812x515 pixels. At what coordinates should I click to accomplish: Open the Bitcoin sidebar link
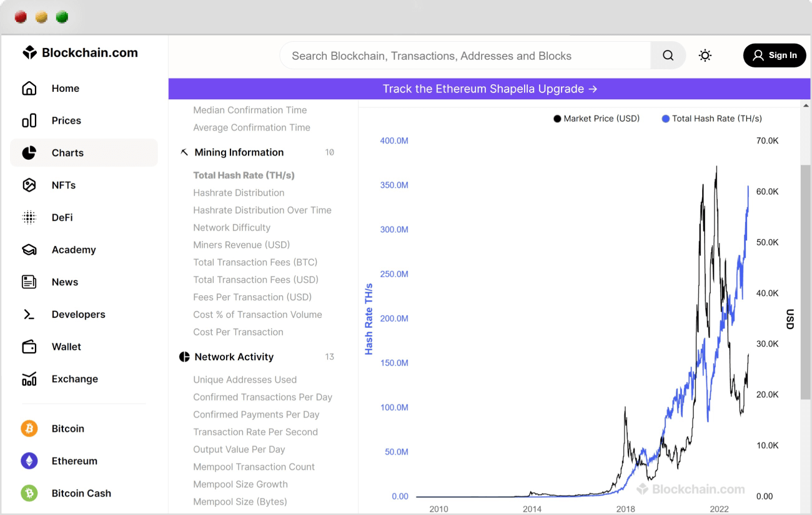[x=67, y=429]
